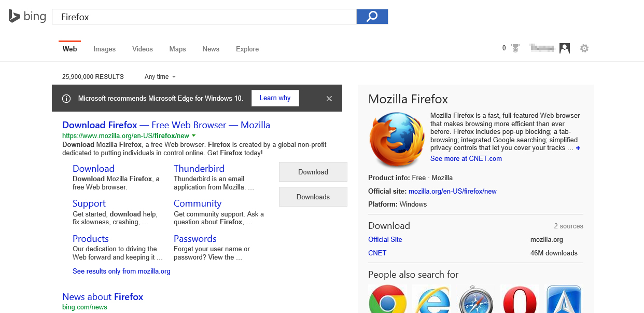Screen dimensions: 644x313
Task: Expand the Firefox description with the plus
Action: [x=578, y=148]
